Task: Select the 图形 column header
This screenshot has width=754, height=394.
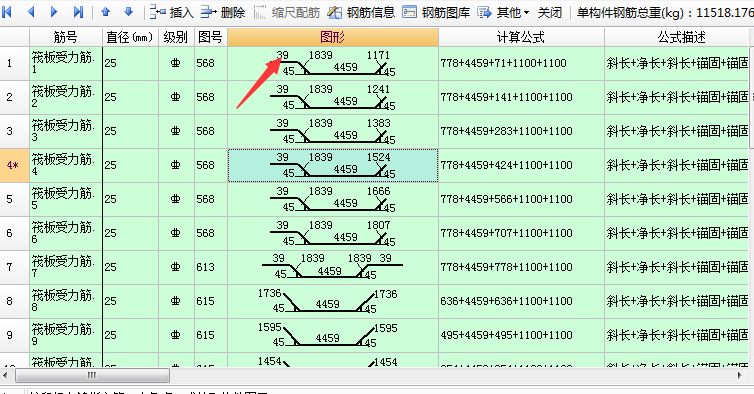Action: (x=333, y=37)
